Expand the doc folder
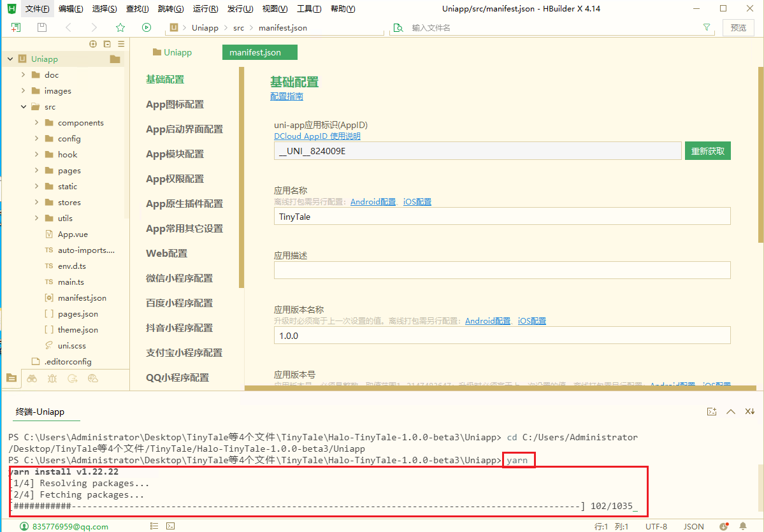The image size is (764, 532). [23, 75]
